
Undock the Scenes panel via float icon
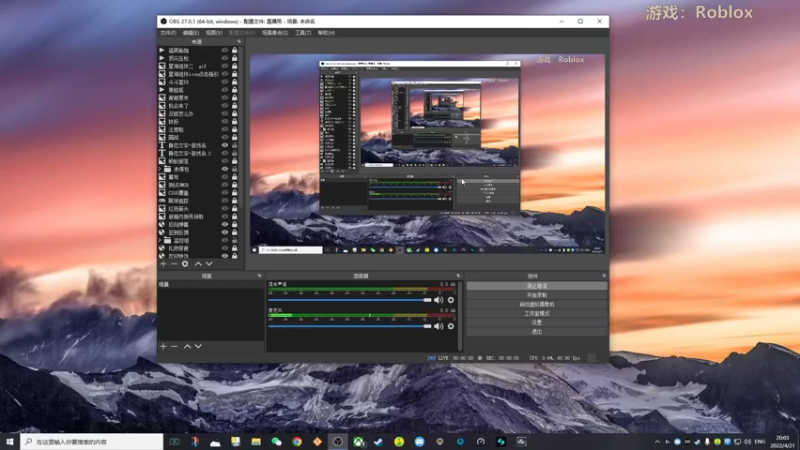259,276
